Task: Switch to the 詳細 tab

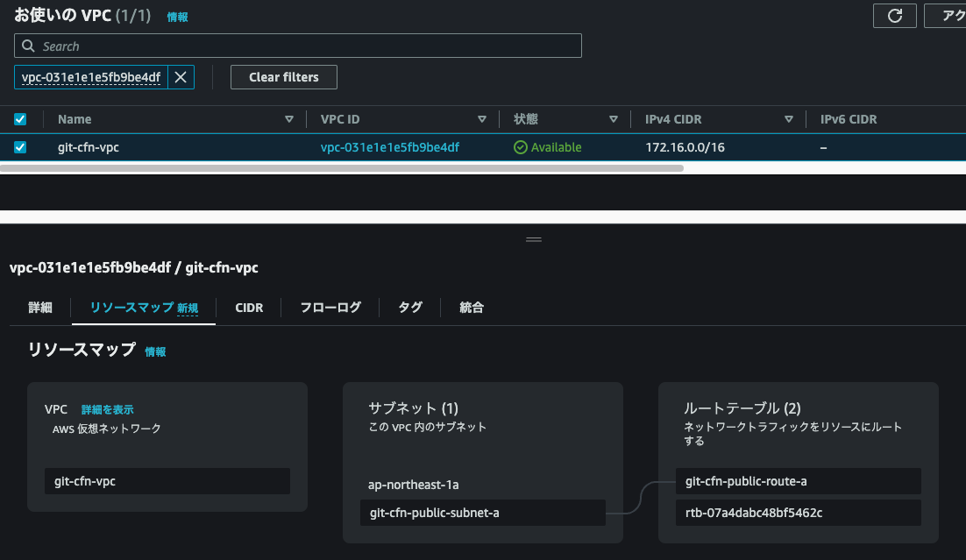Action: coord(40,308)
